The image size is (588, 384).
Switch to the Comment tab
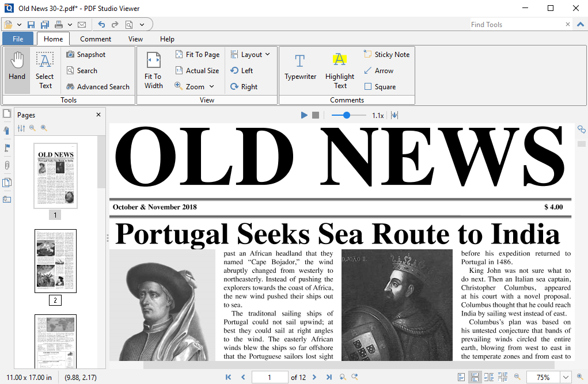(96, 39)
